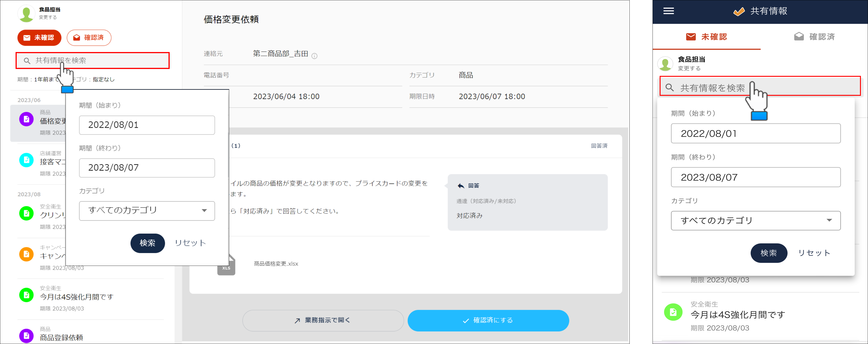Click the 検索 button in mobile popup
Viewport: 868px width, 344px height.
[x=769, y=253]
